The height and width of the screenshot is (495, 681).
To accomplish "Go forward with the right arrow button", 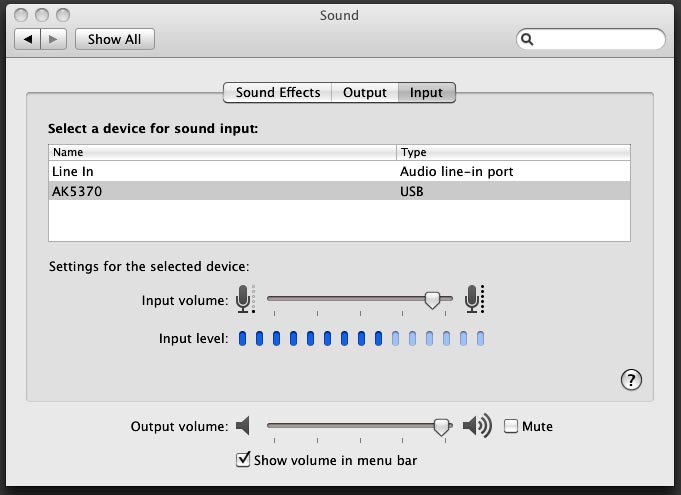I will click(x=54, y=40).
